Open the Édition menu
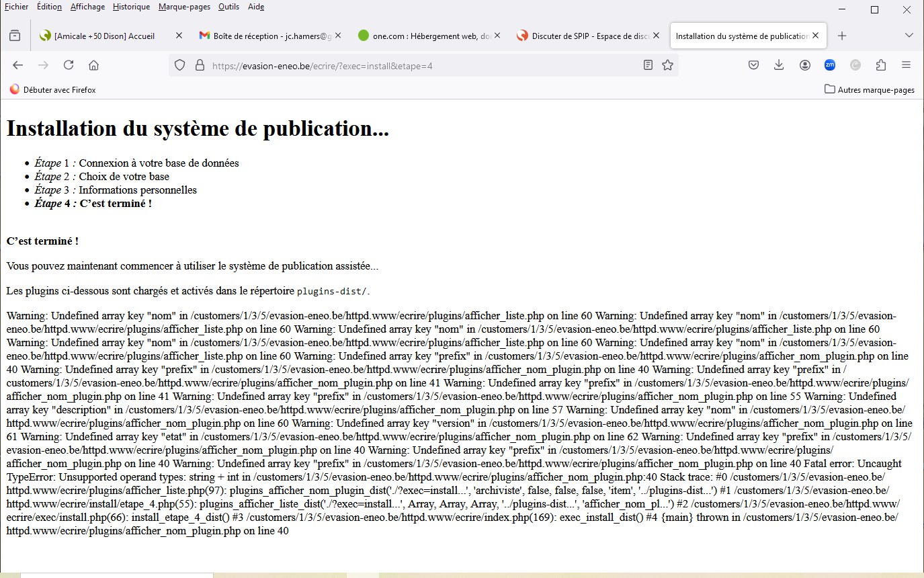The width and height of the screenshot is (924, 578). click(49, 7)
